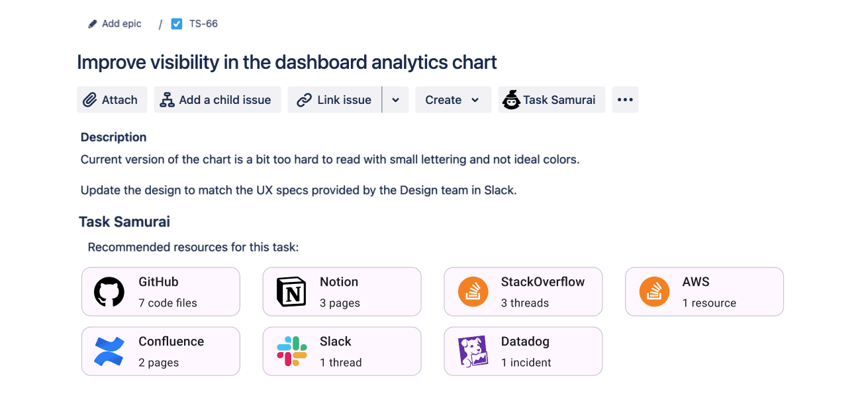Select the Confluence icon
This screenshot has height=415, width=868.
(108, 351)
